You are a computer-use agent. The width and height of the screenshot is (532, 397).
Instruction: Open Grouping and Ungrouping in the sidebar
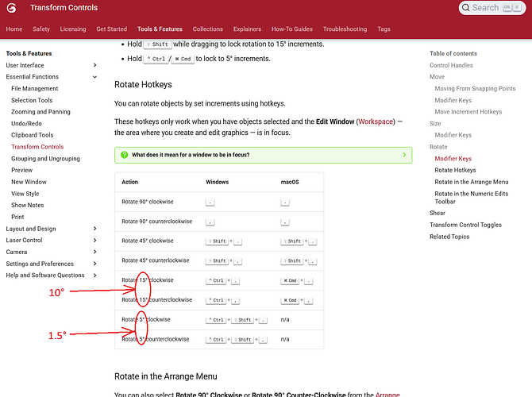(44, 159)
